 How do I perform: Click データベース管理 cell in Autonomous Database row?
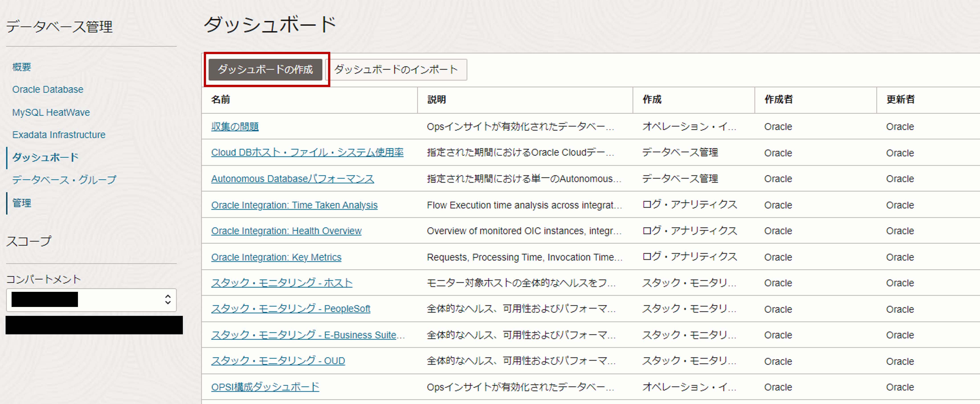pos(680,179)
